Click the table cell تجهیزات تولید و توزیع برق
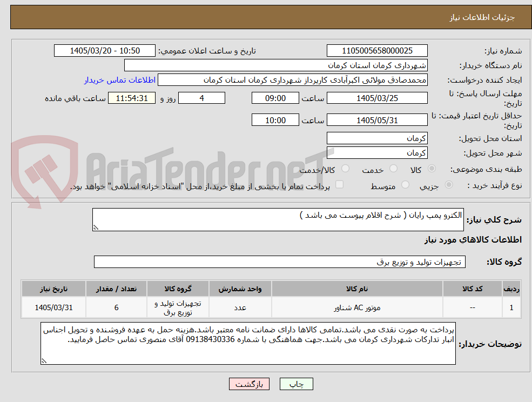 pos(178,307)
